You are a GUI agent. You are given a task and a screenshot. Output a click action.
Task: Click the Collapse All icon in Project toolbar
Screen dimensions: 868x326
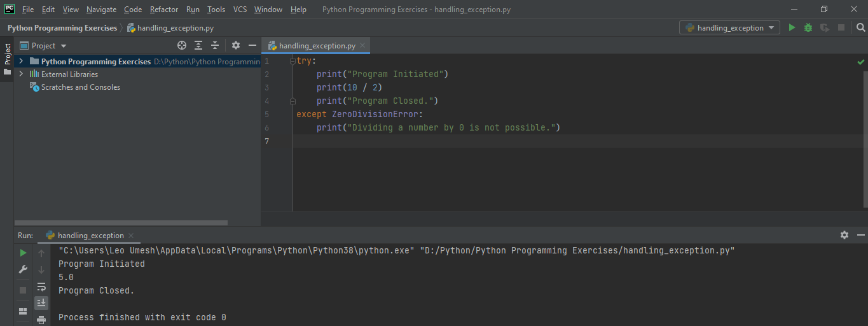click(215, 45)
